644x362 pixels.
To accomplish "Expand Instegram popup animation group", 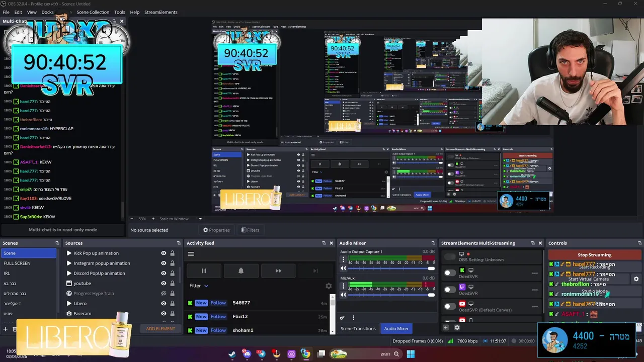I will [69, 263].
